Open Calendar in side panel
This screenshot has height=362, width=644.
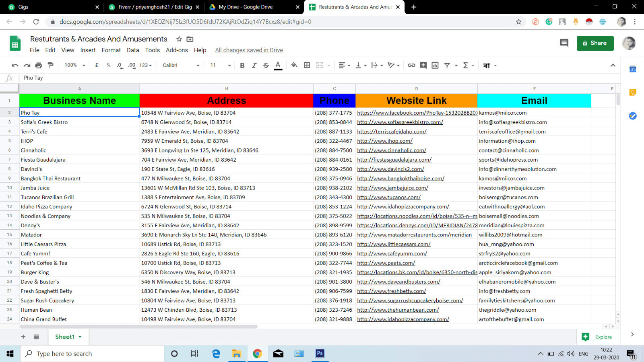tap(633, 69)
